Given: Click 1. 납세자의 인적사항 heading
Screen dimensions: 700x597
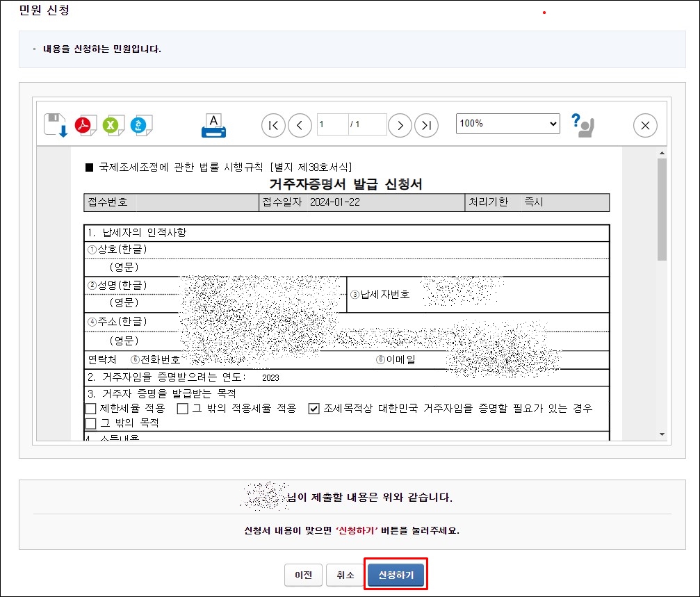Looking at the screenshot, I should 137,232.
